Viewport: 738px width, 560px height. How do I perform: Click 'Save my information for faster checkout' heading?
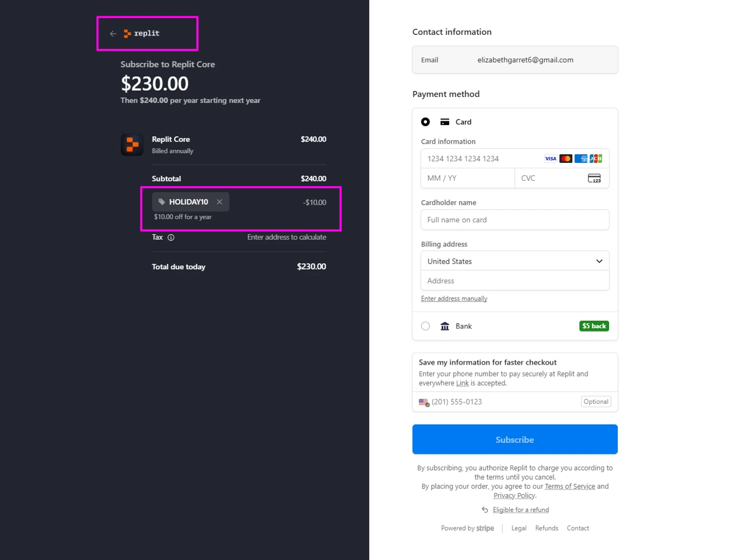click(488, 362)
